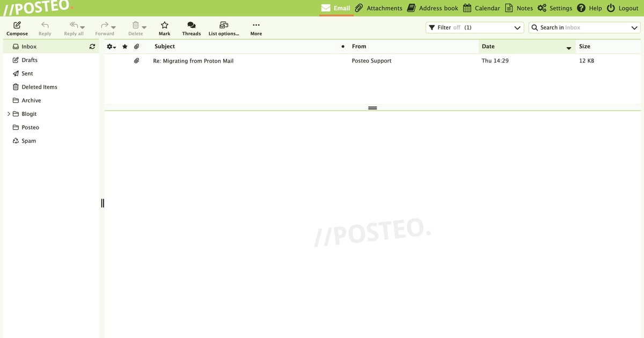
Task: Open the Threads view icon
Action: 191,25
